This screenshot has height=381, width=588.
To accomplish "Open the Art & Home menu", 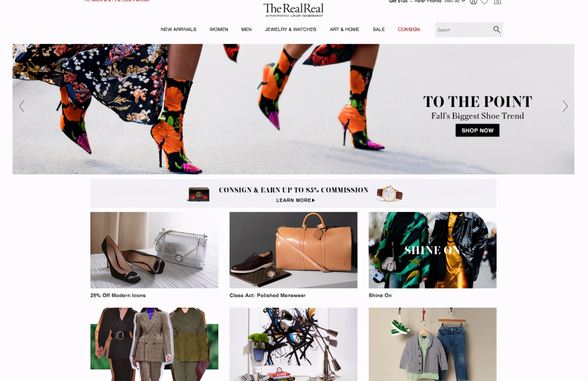I will pyautogui.click(x=345, y=29).
